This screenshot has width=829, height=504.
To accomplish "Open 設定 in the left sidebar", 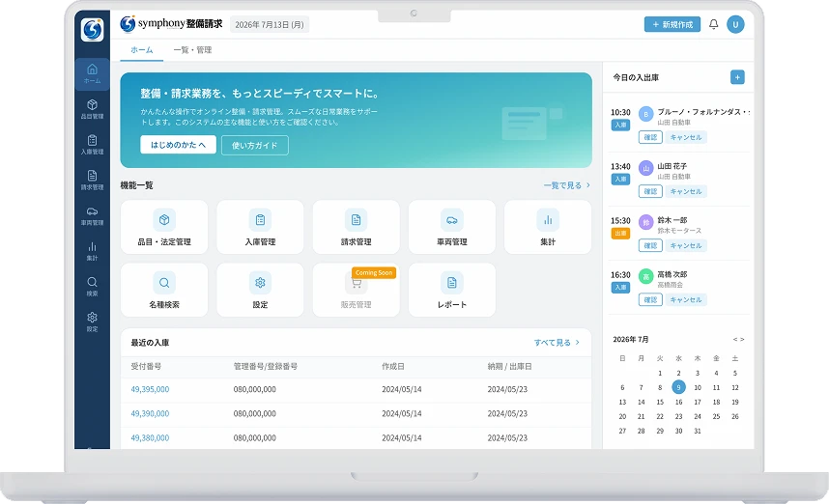I will point(92,322).
